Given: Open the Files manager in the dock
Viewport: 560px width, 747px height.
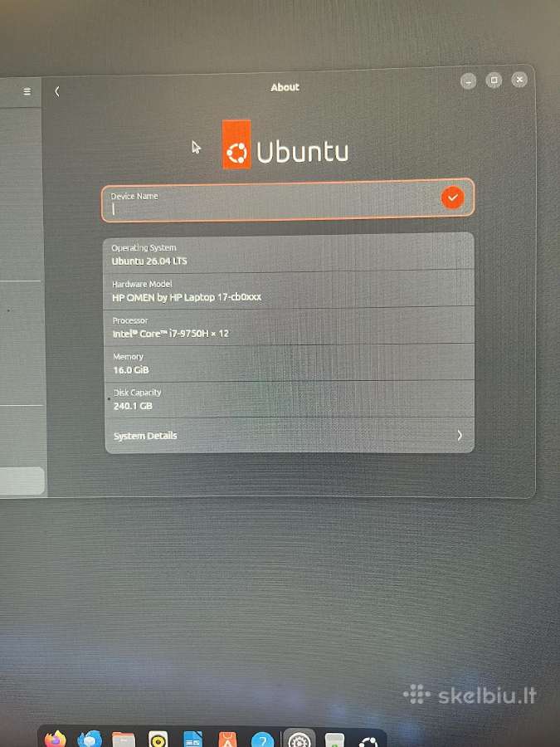Looking at the screenshot, I should (x=124, y=740).
